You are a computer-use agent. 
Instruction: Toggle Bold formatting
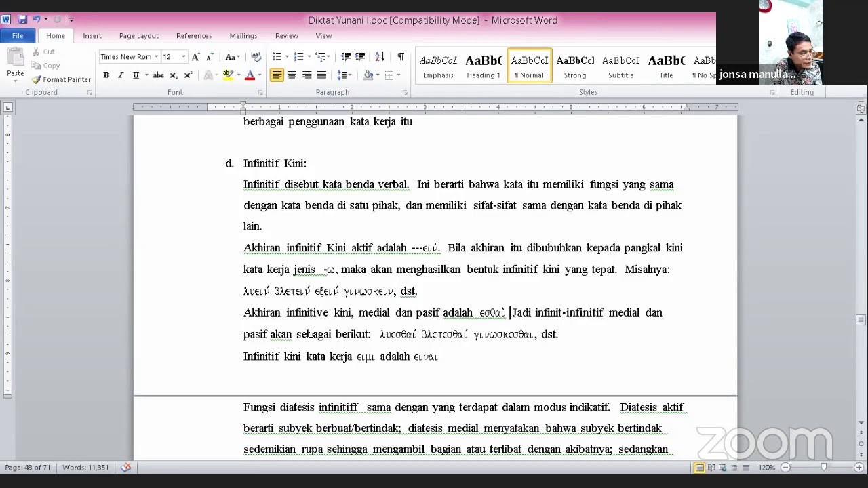pos(106,75)
